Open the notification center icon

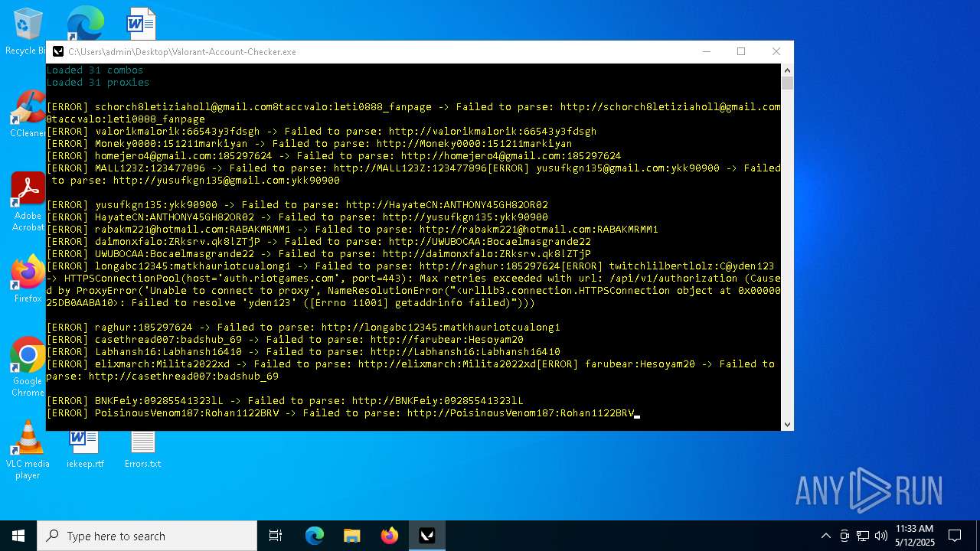955,536
